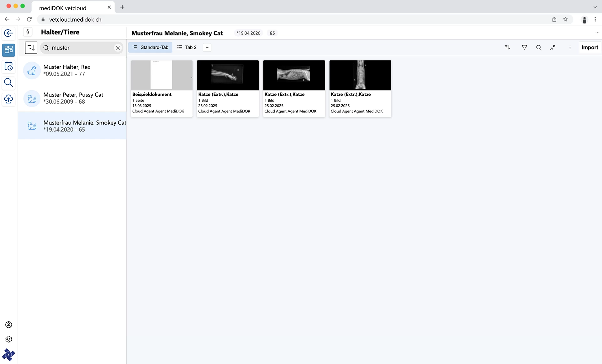Viewport: 602px width, 364px height.
Task: Click the Import button
Action: tap(590, 47)
